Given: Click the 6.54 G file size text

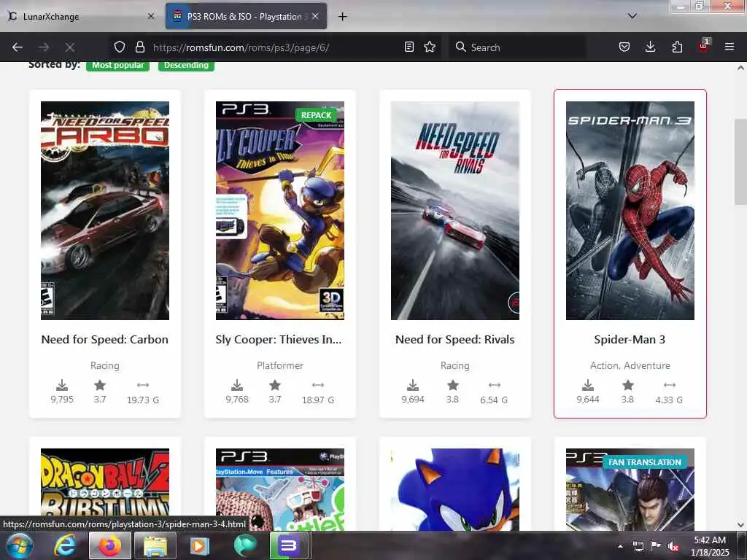Looking at the screenshot, I should click(x=494, y=400).
